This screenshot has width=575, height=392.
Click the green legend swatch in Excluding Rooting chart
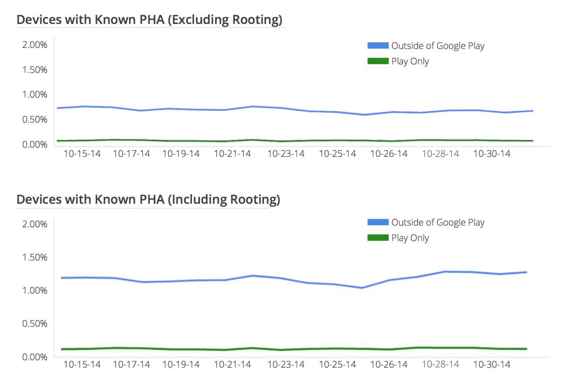click(x=378, y=61)
